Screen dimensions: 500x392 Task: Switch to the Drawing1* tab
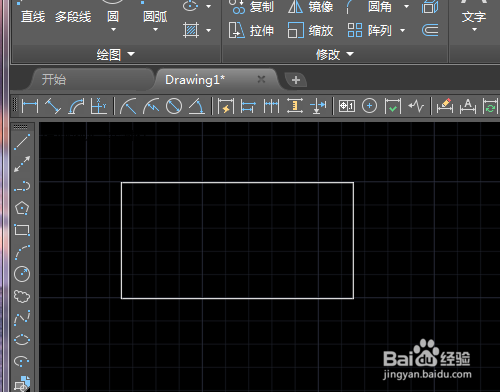click(195, 80)
